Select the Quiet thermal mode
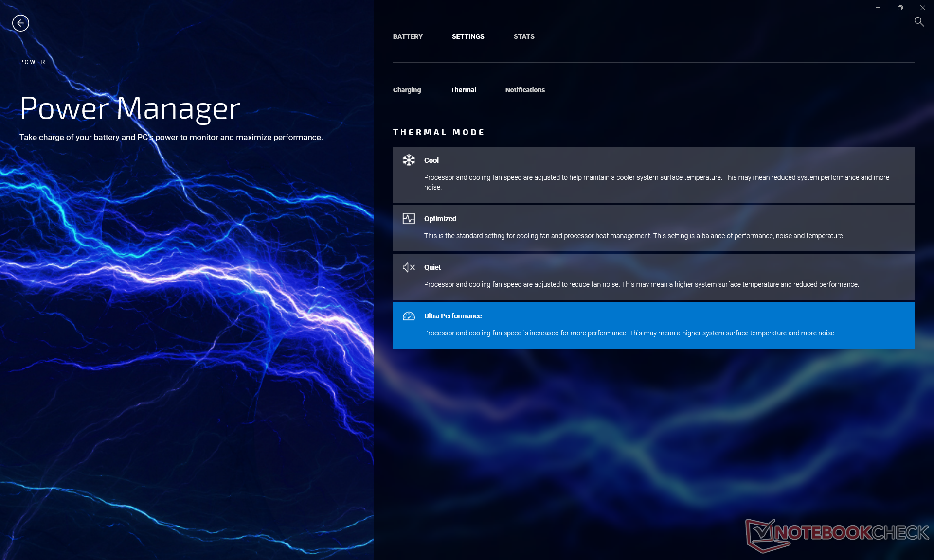Screen dimensions: 934x560 (653, 277)
